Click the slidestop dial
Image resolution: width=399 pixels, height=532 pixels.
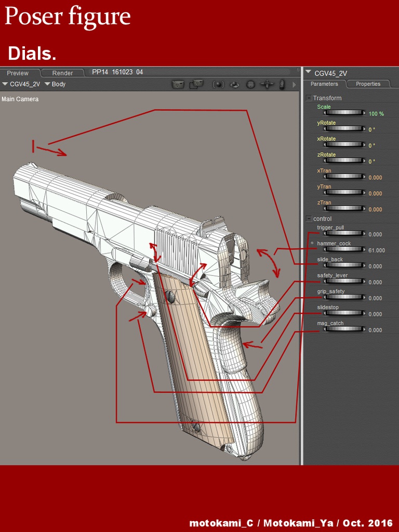[x=344, y=313]
